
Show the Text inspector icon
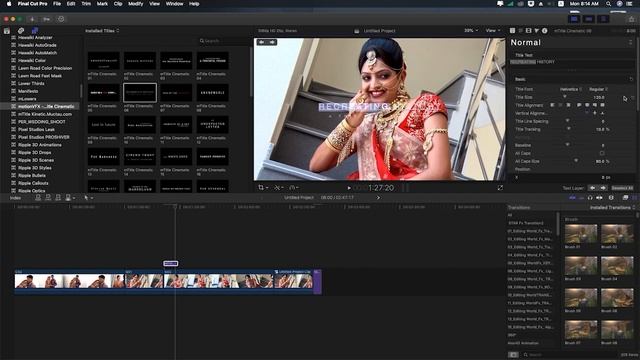point(520,31)
